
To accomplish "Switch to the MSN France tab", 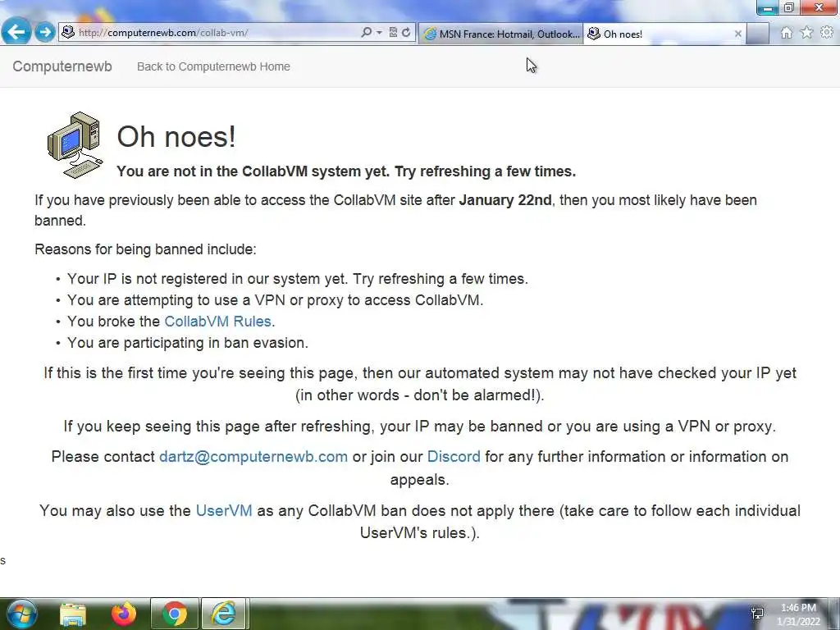I will pyautogui.click(x=501, y=34).
